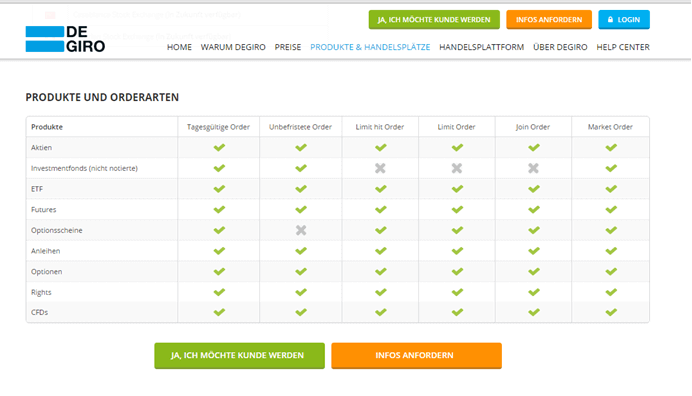Click the gray X for Optionsscheine Unbefristete Order

coord(301,230)
